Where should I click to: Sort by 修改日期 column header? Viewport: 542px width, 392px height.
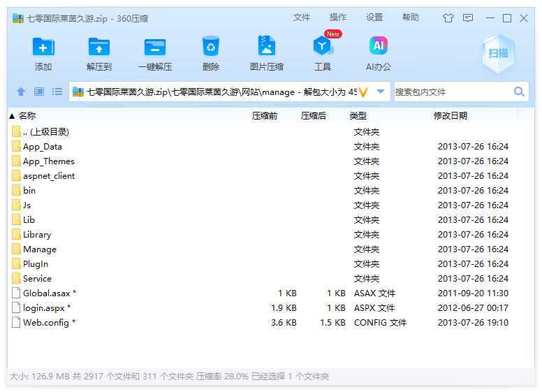(451, 116)
